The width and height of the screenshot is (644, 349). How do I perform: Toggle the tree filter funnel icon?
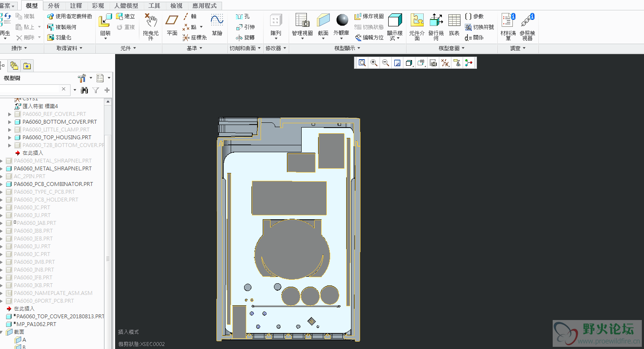click(96, 90)
